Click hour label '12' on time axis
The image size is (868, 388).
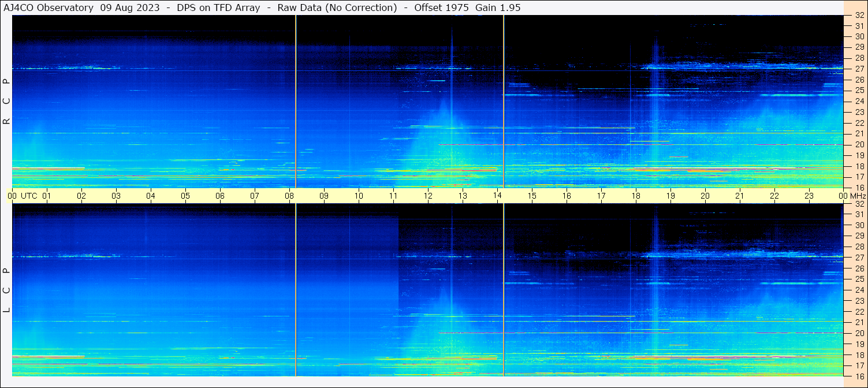428,196
